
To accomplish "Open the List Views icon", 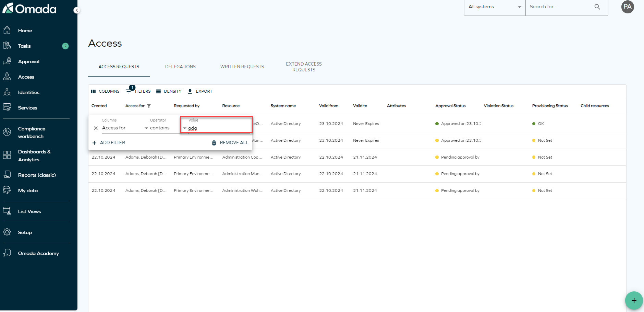I will 7,211.
